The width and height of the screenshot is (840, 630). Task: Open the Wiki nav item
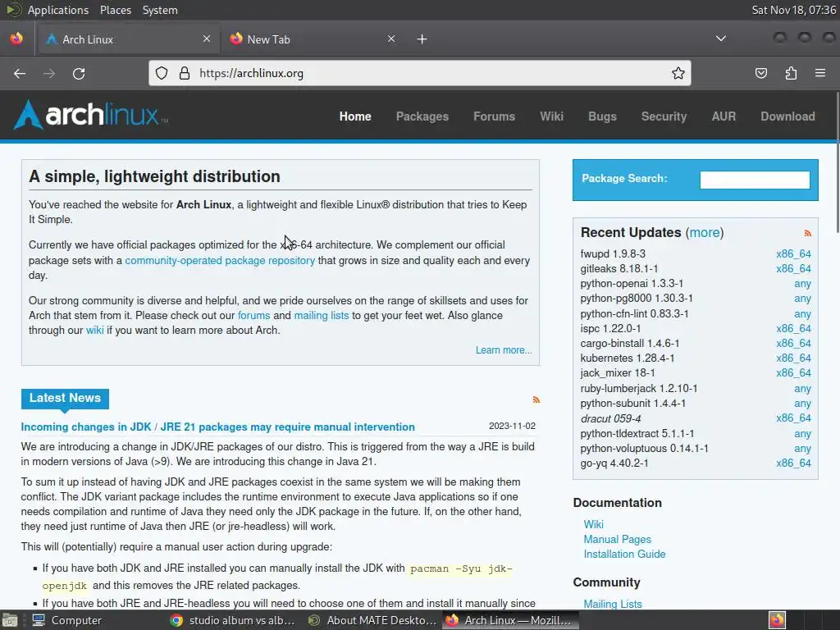click(551, 116)
